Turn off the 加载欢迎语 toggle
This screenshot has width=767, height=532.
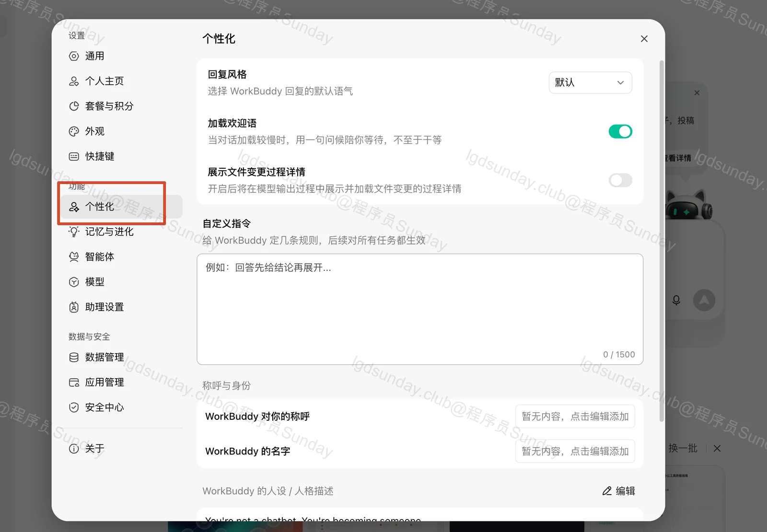[620, 131]
